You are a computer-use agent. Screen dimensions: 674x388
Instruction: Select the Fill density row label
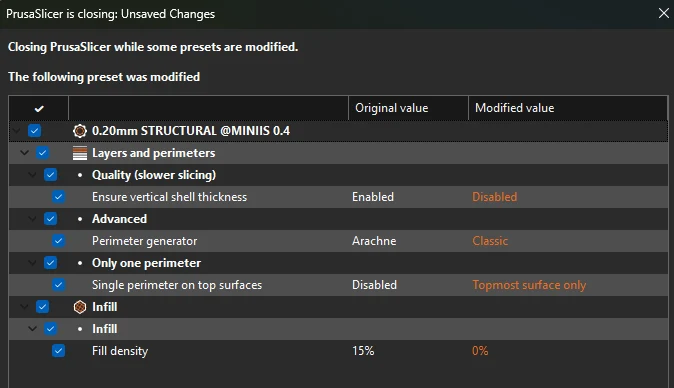click(x=120, y=351)
